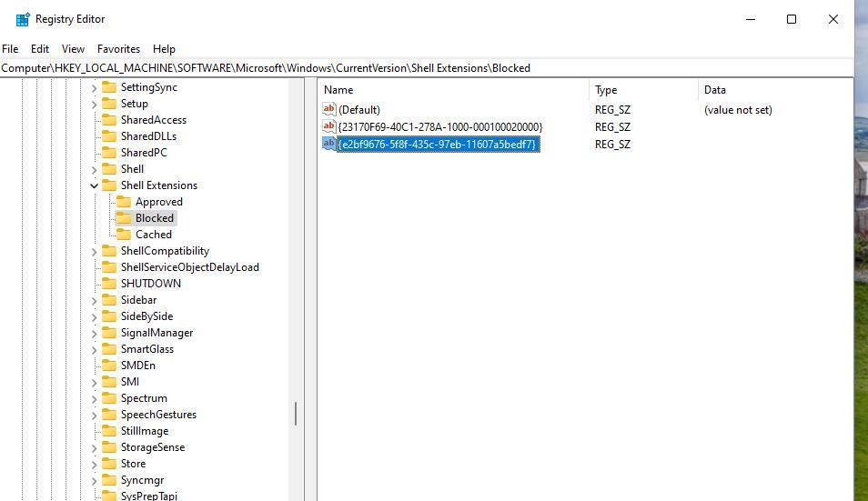Expand the Store key
Screen dimensions: 868x501
coord(94,465)
